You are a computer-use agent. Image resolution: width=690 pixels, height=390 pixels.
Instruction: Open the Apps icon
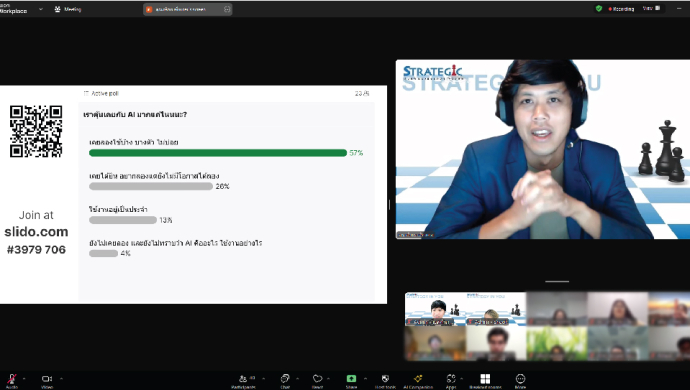click(x=451, y=379)
